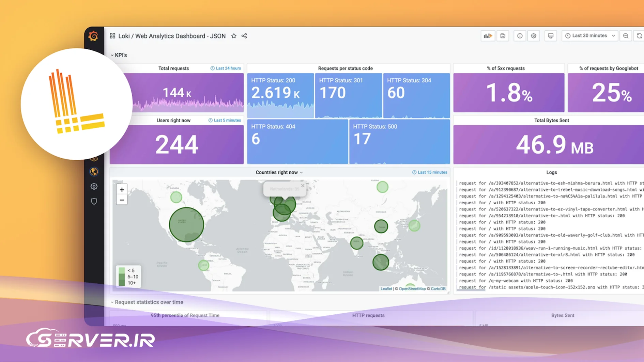Zoom out on the countries map
The width and height of the screenshot is (644, 362).
pos(122,200)
